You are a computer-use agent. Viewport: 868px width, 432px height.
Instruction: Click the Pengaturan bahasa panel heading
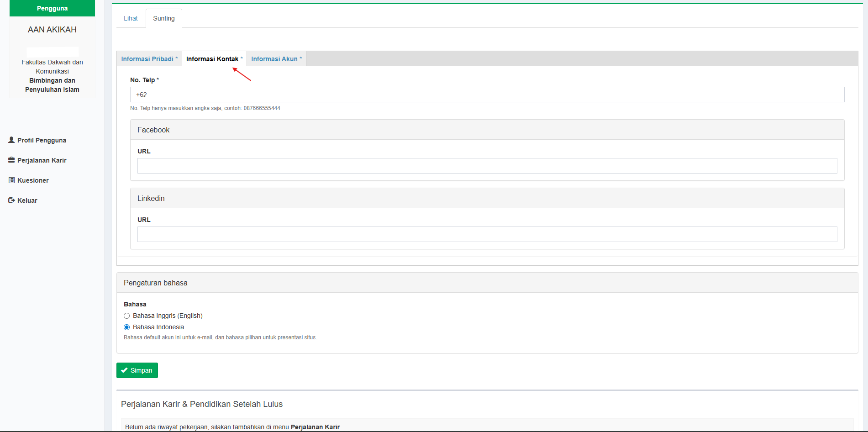pos(156,283)
